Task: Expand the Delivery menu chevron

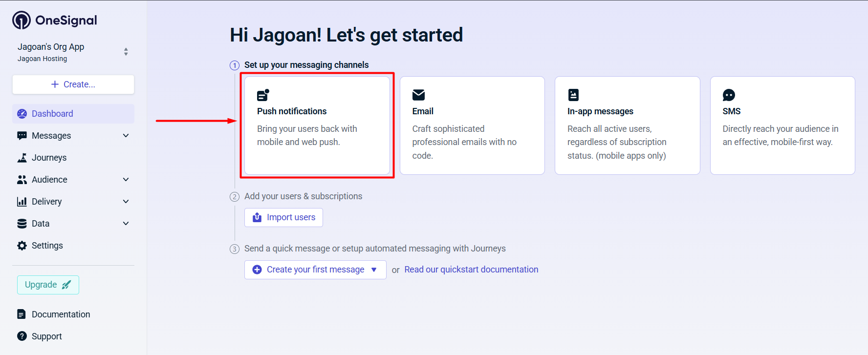Action: [126, 202]
